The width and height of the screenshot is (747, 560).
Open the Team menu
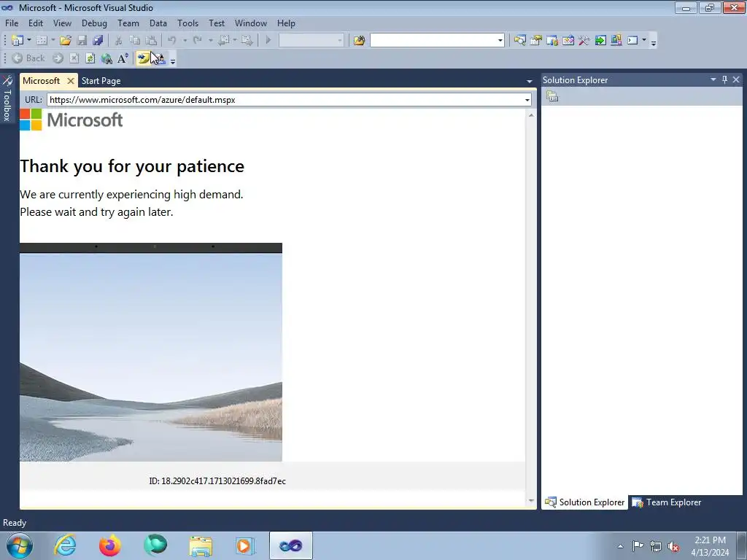(x=128, y=23)
